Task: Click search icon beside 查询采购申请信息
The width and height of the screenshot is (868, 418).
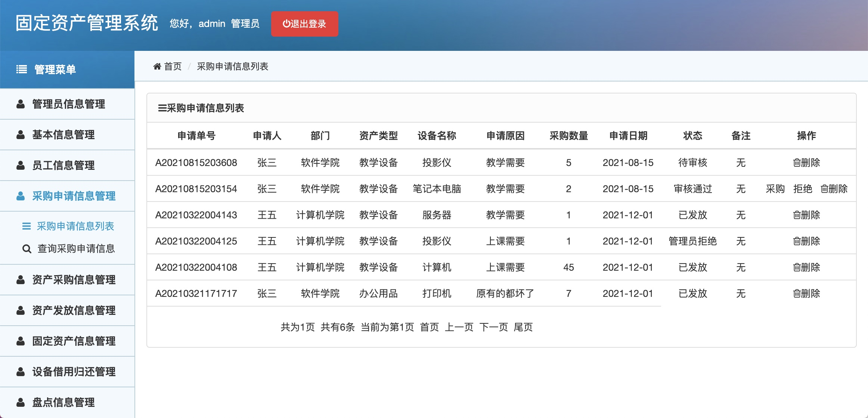Action: pyautogui.click(x=27, y=249)
